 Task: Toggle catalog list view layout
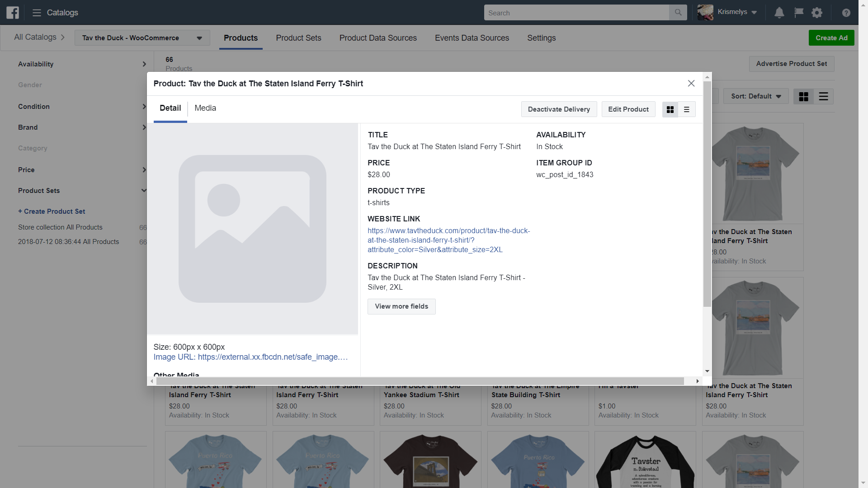[x=823, y=97]
